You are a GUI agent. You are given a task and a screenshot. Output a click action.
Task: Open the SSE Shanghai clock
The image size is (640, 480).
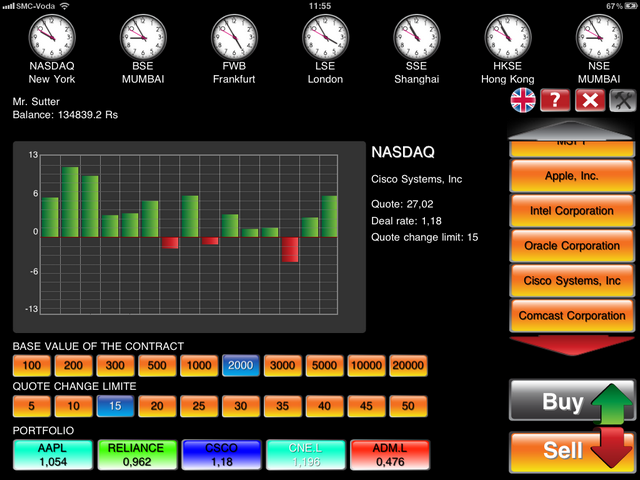tap(417, 38)
